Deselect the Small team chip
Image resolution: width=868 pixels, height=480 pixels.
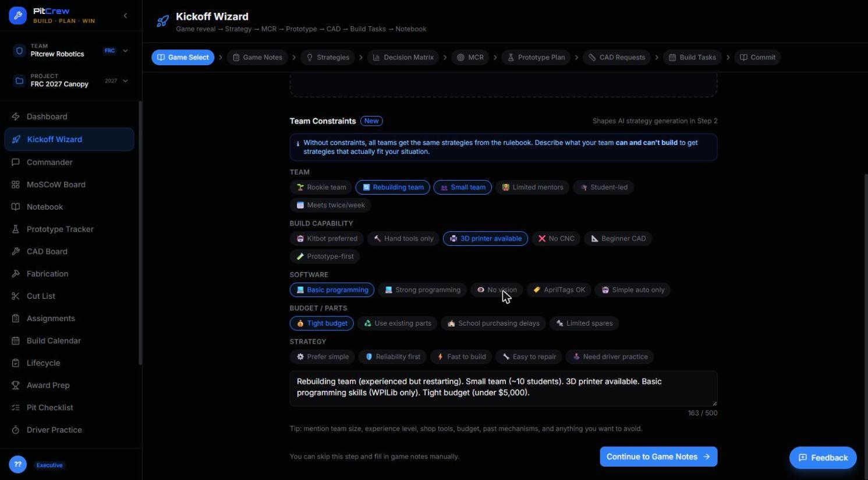(463, 187)
